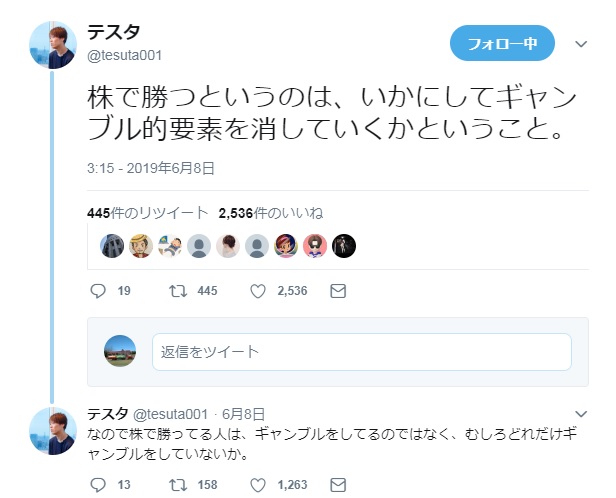Reply to the main tweet via speech bubble icon

(x=98, y=291)
